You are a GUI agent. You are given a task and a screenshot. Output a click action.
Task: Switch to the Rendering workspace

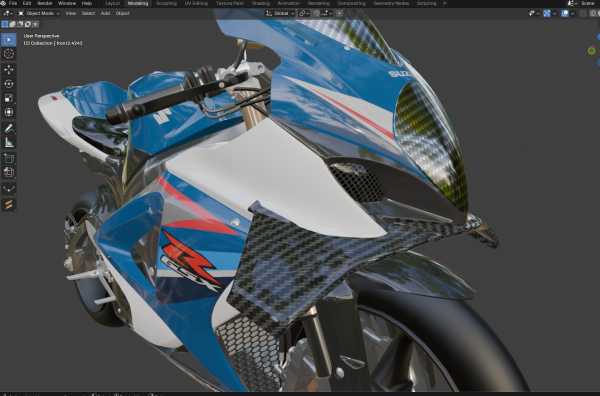click(319, 3)
